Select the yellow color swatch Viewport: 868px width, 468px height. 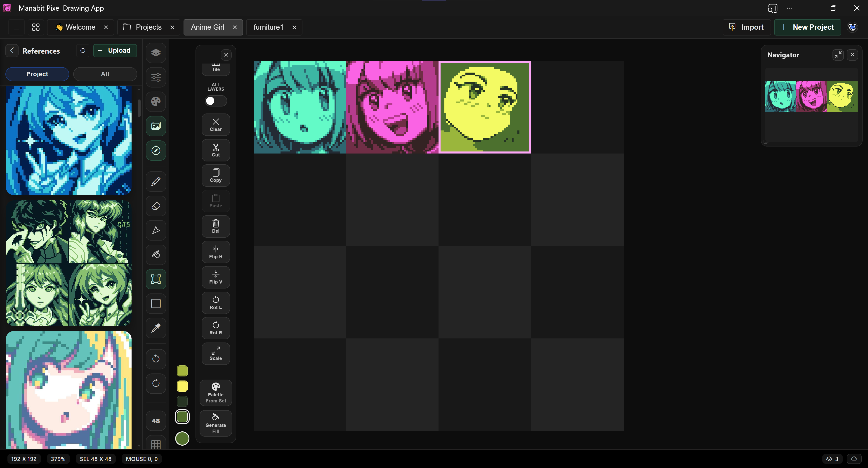(182, 386)
